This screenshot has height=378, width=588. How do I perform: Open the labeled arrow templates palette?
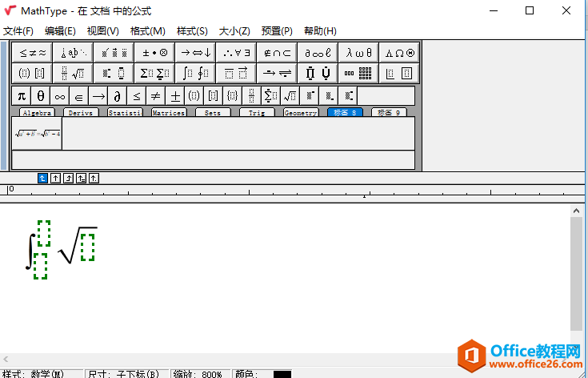(277, 73)
